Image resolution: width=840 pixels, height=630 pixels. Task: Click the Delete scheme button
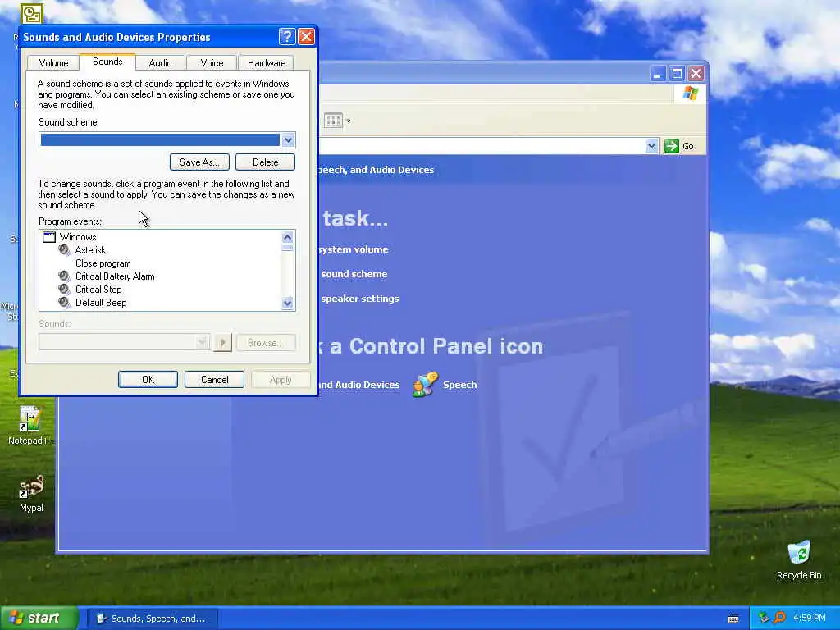(265, 162)
